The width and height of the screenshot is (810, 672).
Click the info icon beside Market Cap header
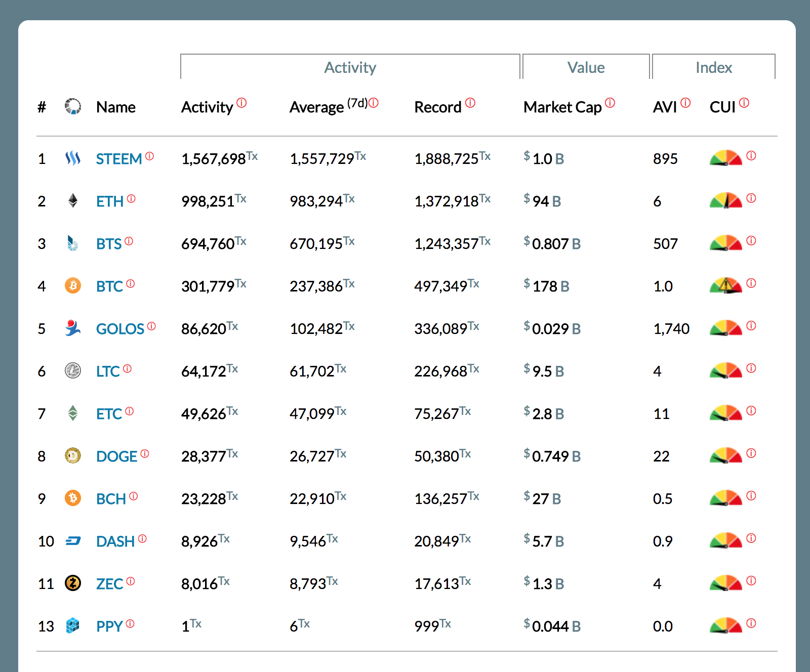click(x=610, y=103)
